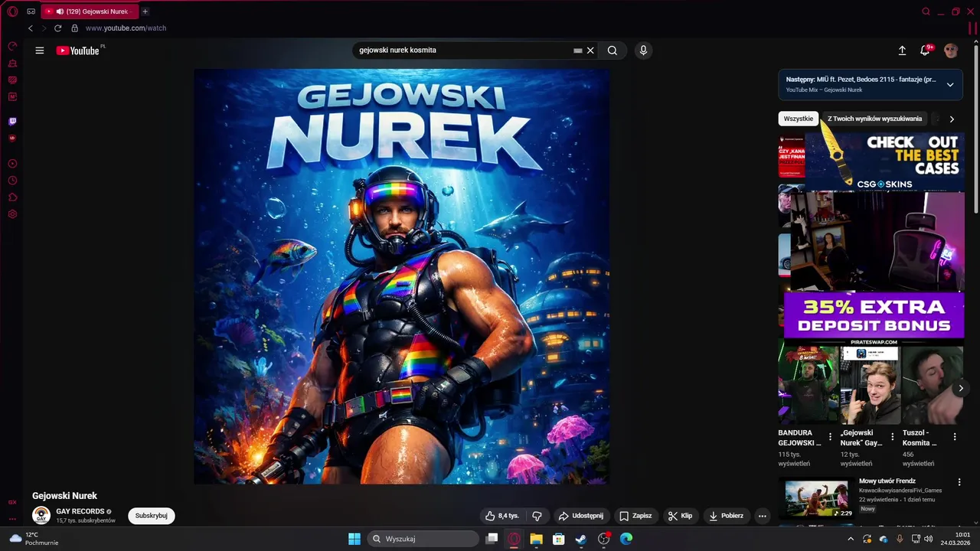
Task: Show next shorts with the carousel arrow
Action: [x=961, y=389]
